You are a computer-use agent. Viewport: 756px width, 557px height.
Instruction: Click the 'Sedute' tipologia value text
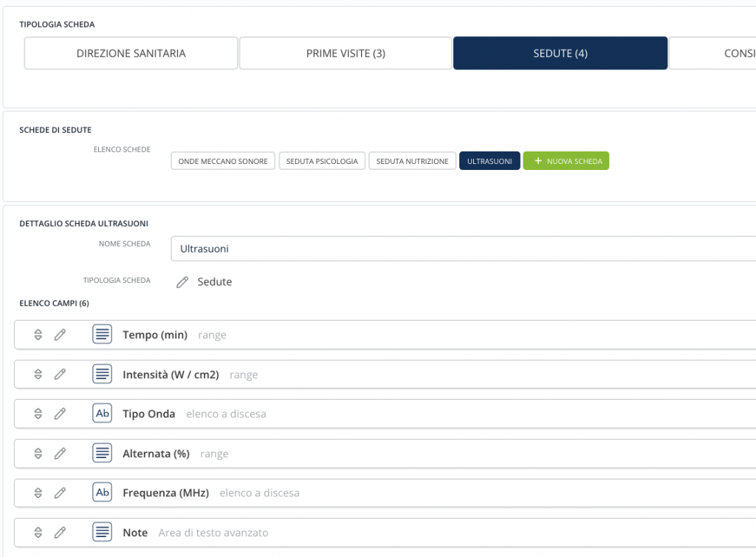[215, 281]
